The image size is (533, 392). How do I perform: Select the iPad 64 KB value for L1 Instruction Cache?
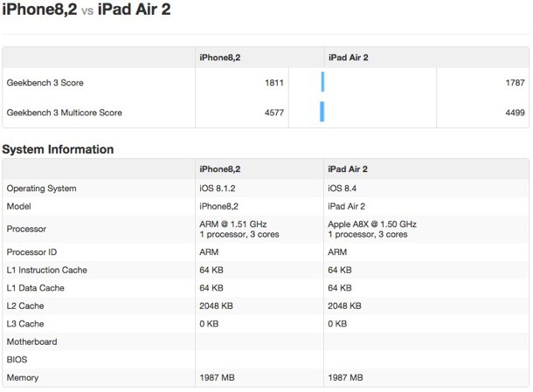(340, 270)
